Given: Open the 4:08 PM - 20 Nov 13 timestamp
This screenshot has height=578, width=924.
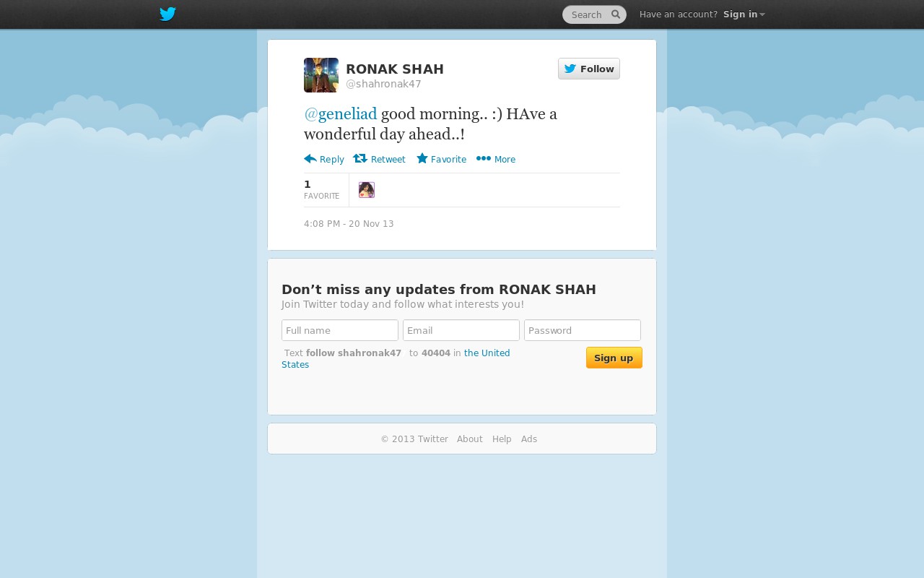Looking at the screenshot, I should click(349, 224).
